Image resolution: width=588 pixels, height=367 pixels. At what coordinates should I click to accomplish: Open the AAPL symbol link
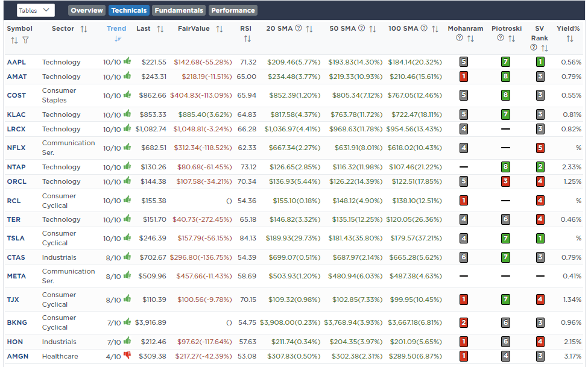(x=16, y=62)
